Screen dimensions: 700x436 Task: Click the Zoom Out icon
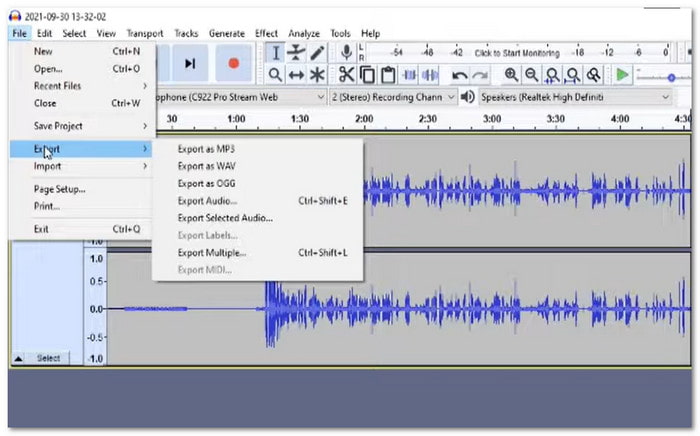pyautogui.click(x=531, y=75)
